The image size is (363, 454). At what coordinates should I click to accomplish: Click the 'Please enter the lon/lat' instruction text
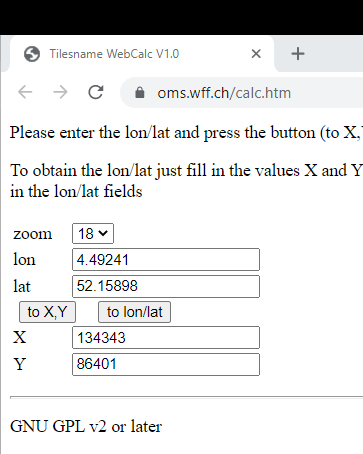[186, 133]
